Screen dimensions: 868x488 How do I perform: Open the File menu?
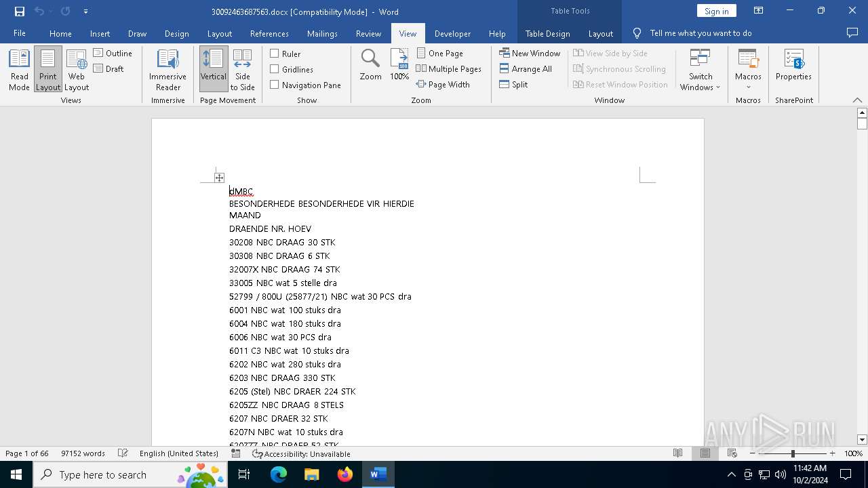tap(20, 33)
